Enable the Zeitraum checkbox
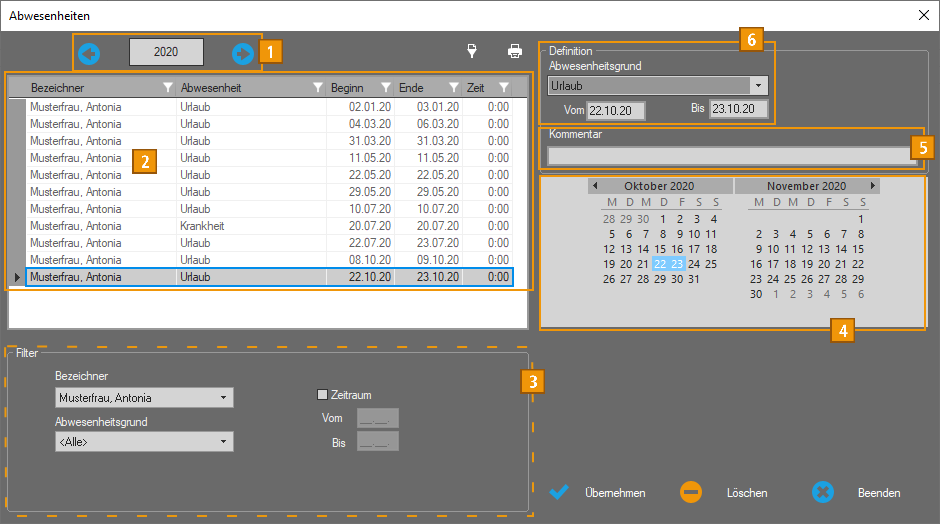Viewport: 940px width, 524px height. [x=322, y=395]
